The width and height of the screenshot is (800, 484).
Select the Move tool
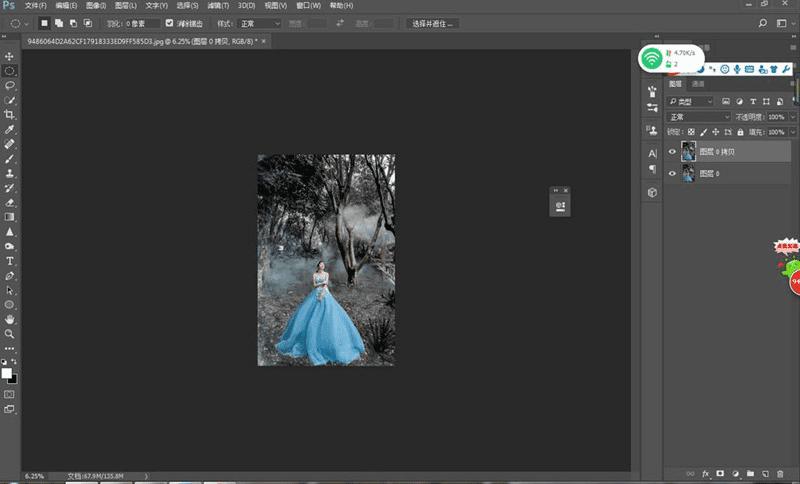tap(10, 57)
